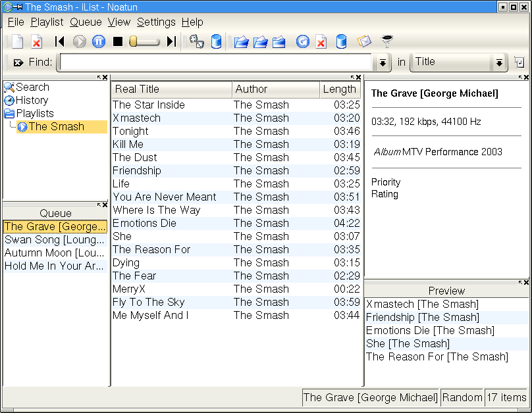Detach the track list panel

point(352,78)
